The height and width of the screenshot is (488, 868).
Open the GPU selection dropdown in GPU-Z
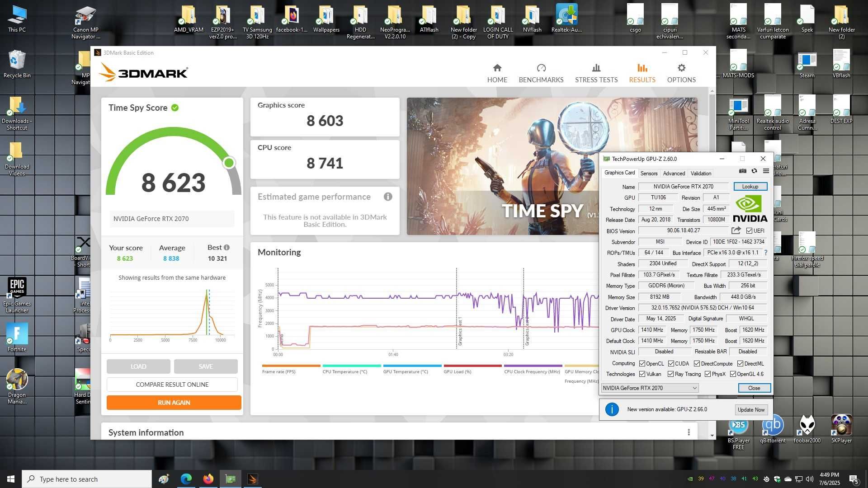pyautogui.click(x=650, y=388)
